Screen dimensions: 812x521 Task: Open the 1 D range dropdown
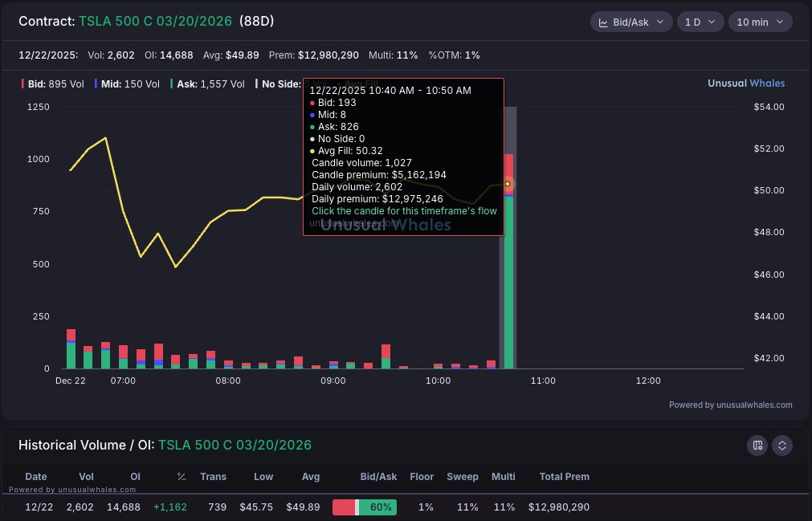(700, 22)
